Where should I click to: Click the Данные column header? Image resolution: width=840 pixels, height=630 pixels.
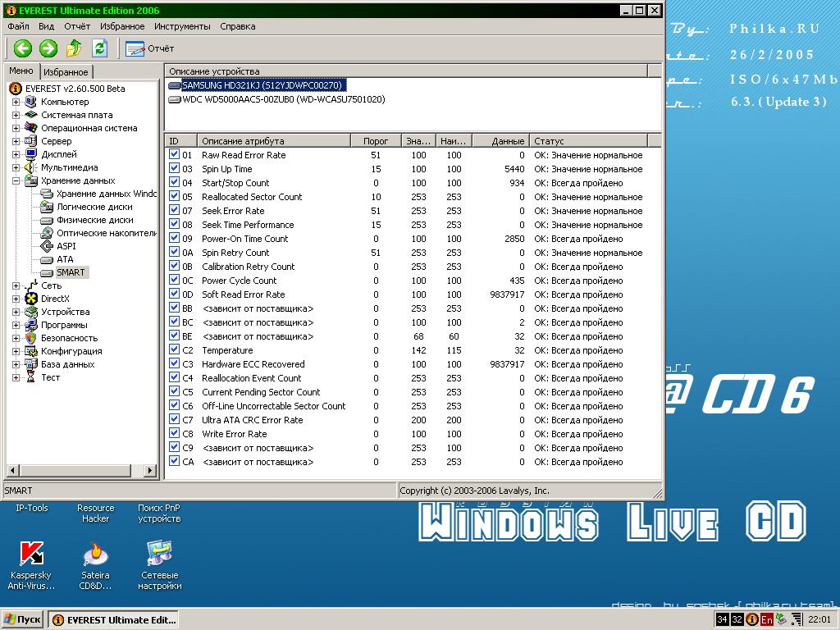point(500,141)
